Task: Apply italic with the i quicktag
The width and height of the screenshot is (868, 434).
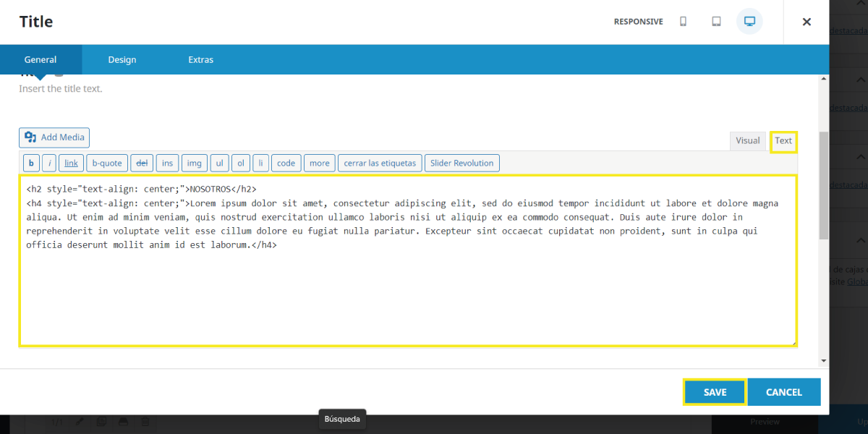Action: 49,163
